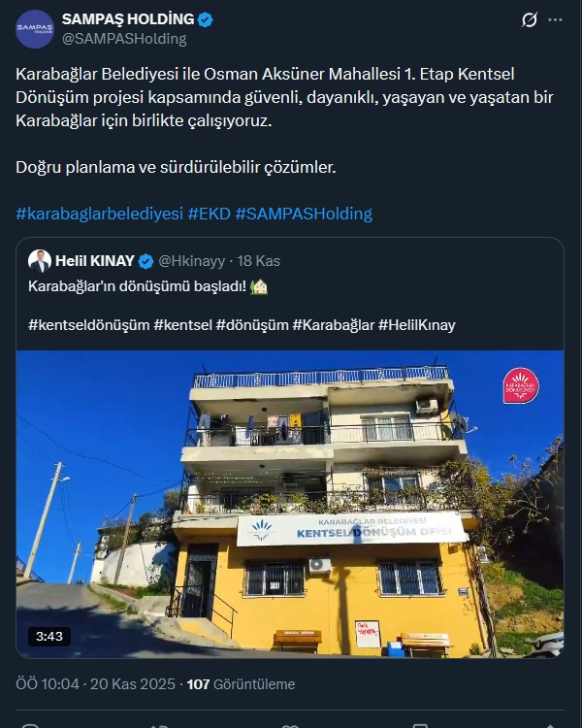Open the #karabaglarbelediyesi hashtag
Image resolution: width=582 pixels, height=728 pixels.
pos(99,214)
